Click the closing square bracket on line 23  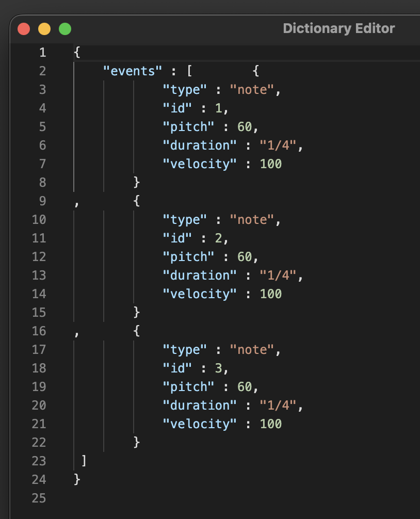84,461
